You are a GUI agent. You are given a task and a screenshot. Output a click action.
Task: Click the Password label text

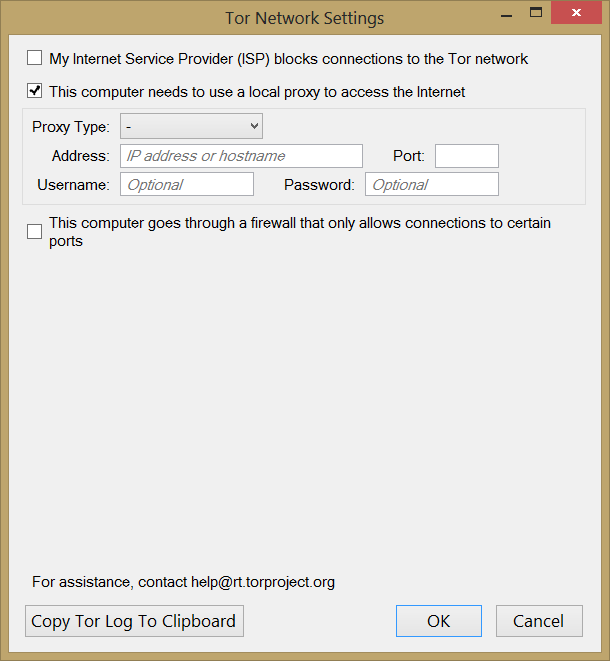point(319,184)
